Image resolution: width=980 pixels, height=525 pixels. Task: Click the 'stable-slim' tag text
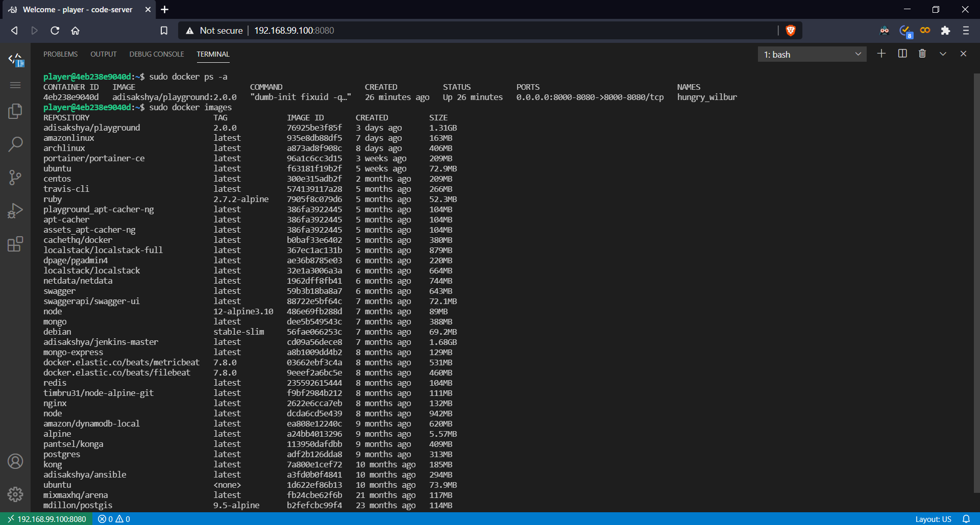click(238, 332)
